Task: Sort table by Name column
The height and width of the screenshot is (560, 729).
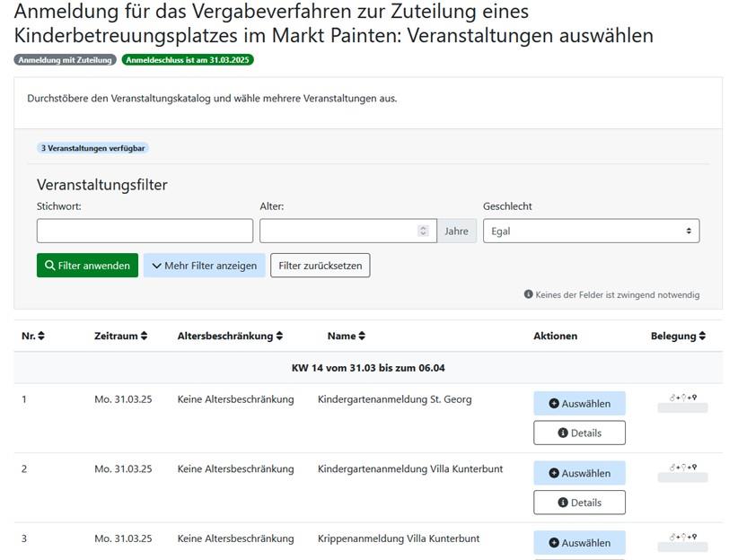Action: pyautogui.click(x=347, y=336)
